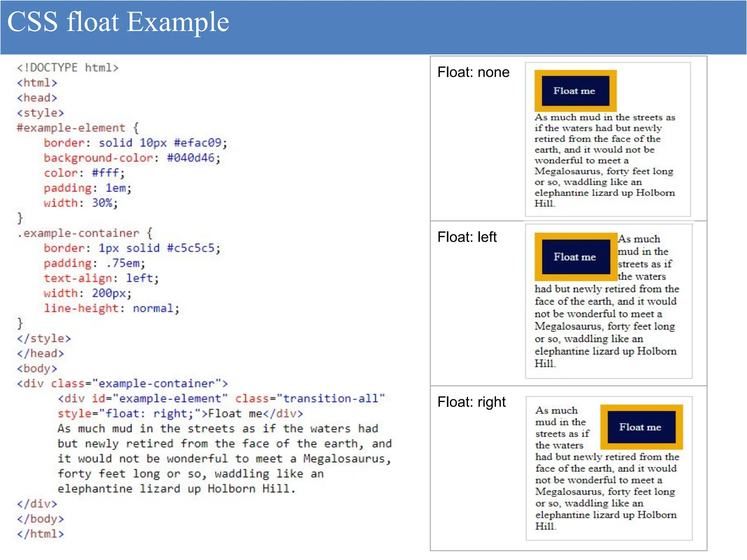
Task: Click the 'color: #fff;' code line
Action: click(84, 173)
